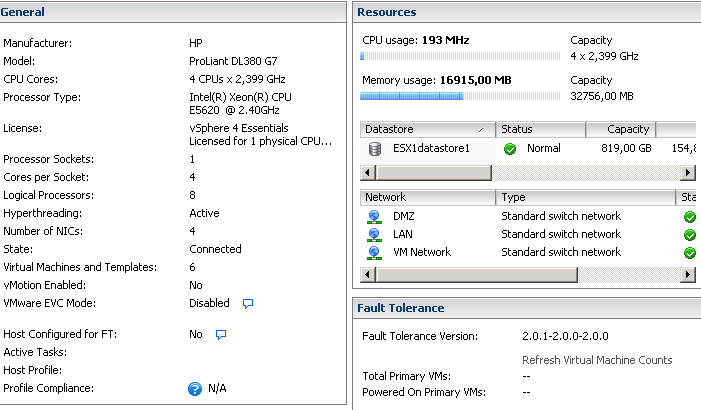Click the datastore Status column header
The width and height of the screenshot is (701, 410).
[x=538, y=129]
